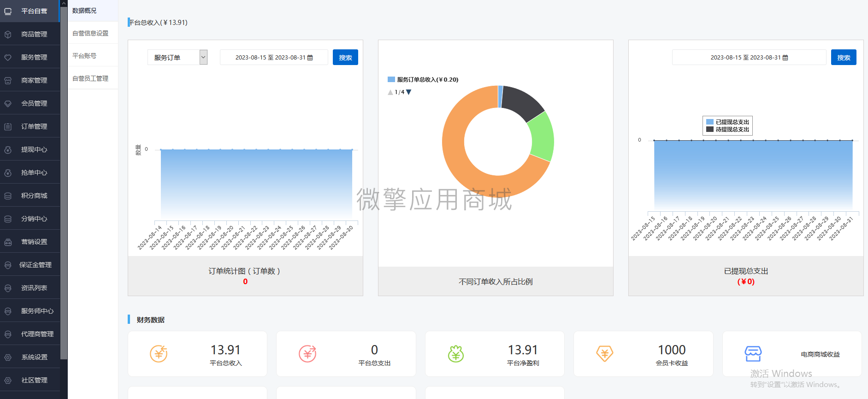Click the 会员卡收益 card label

672,363
